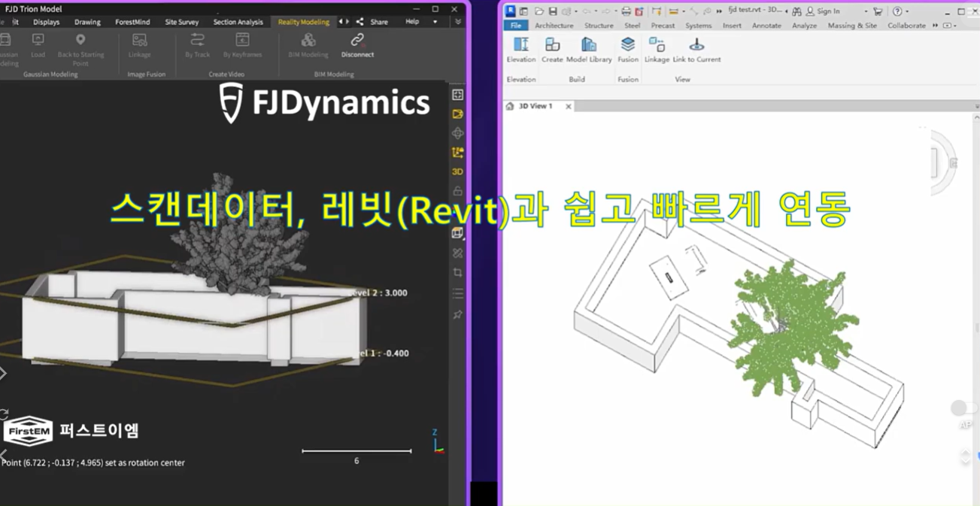Click Sign In in Revit title bar
The width and height of the screenshot is (980, 506).
822,11
